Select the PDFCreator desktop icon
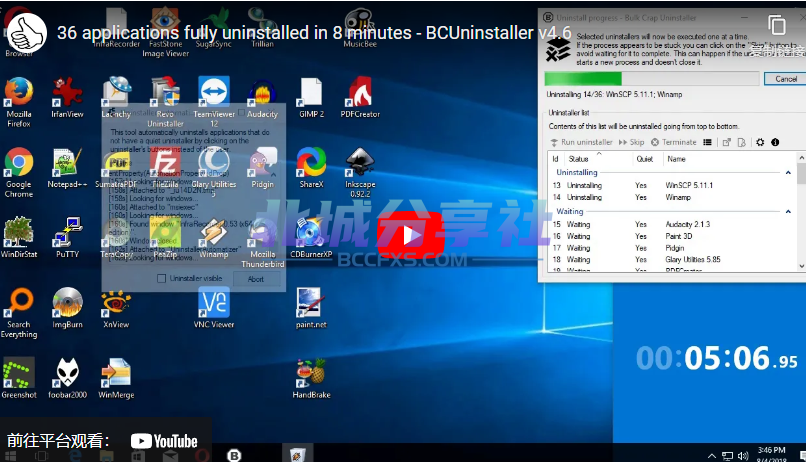The width and height of the screenshot is (806, 462). tap(360, 98)
